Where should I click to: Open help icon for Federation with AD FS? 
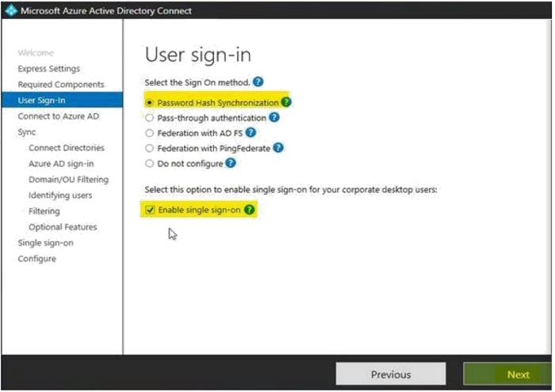251,132
